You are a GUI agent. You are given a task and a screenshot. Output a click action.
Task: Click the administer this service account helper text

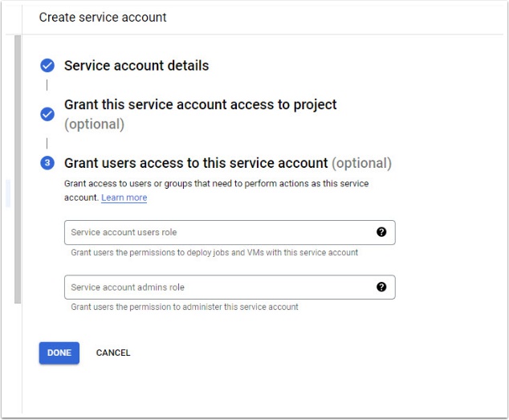[185, 307]
